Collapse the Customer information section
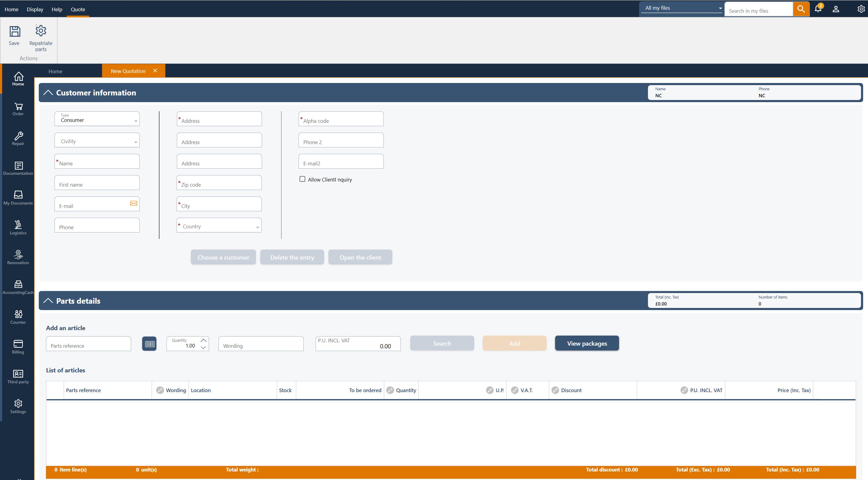 [x=48, y=93]
